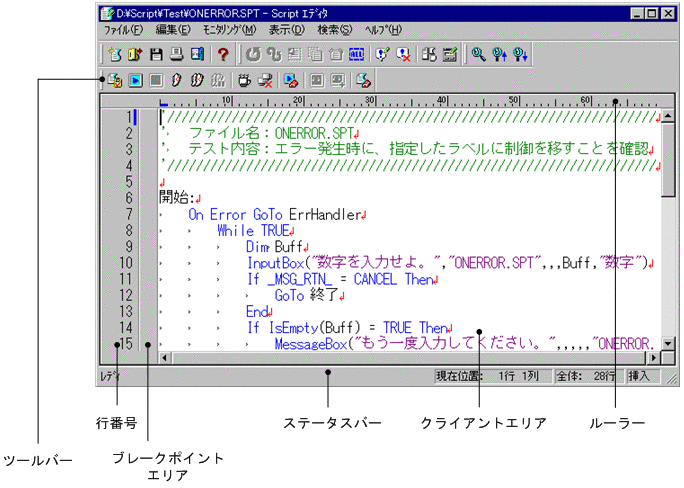Click the magnifying glass search icon
This screenshot has height=488, width=684.
pyautogui.click(x=479, y=55)
